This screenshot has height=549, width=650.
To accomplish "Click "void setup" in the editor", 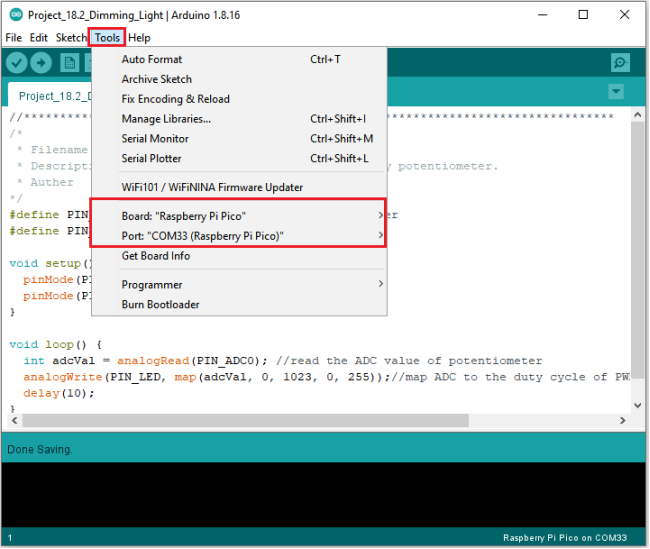I will tap(45, 263).
